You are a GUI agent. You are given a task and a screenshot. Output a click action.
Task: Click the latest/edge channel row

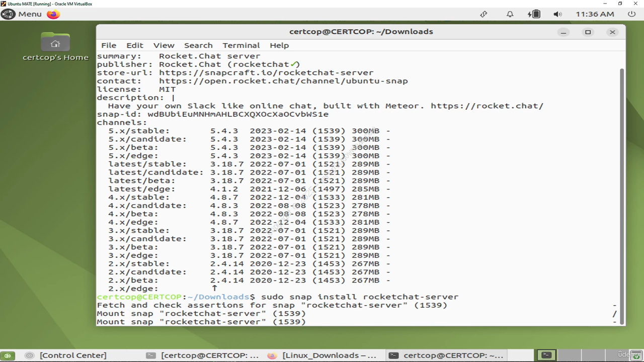coord(249,189)
